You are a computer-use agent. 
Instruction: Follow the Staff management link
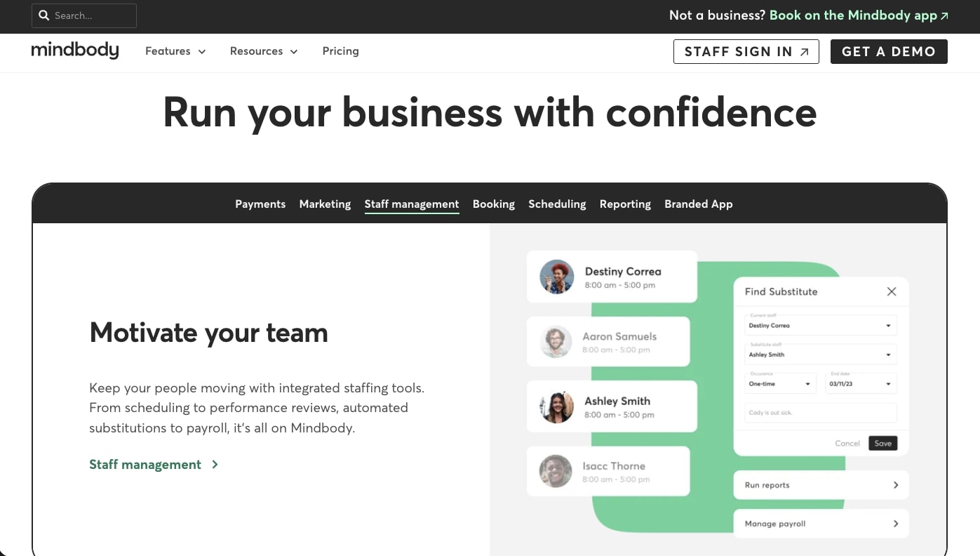click(154, 465)
